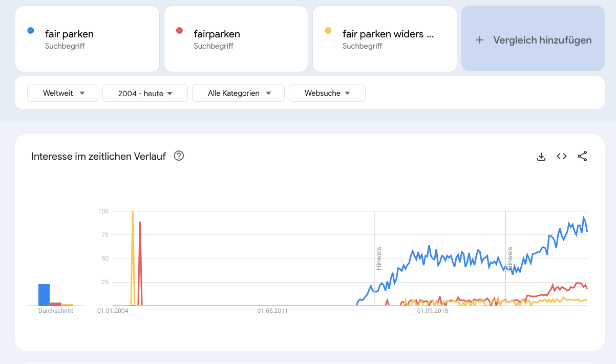This screenshot has height=364, width=616.
Task: Open the embed code icon
Action: coord(562,157)
